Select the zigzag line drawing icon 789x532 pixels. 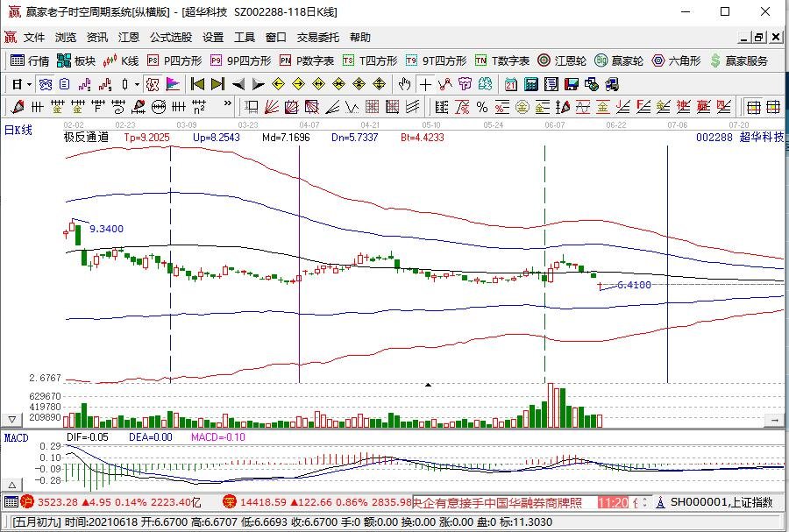click(444, 84)
